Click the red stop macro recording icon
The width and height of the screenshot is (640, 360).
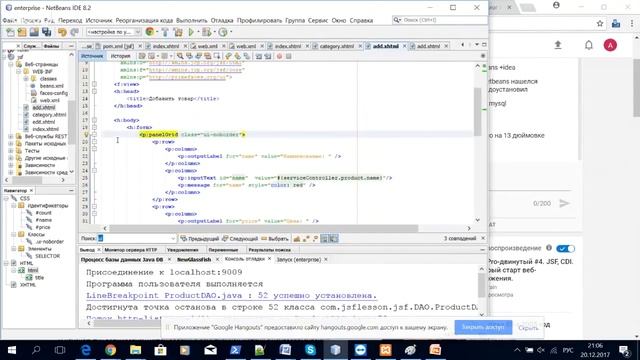[279, 56]
